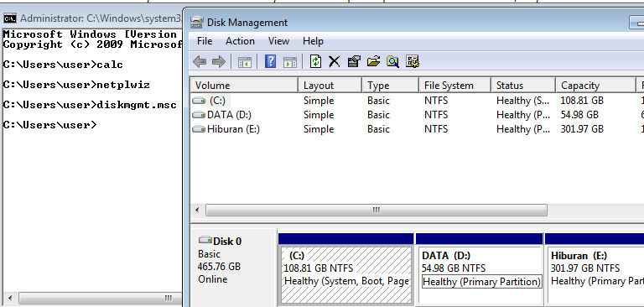Image resolution: width=644 pixels, height=307 pixels.
Task: Click the Disk 0 label panel
Action: tap(234, 267)
